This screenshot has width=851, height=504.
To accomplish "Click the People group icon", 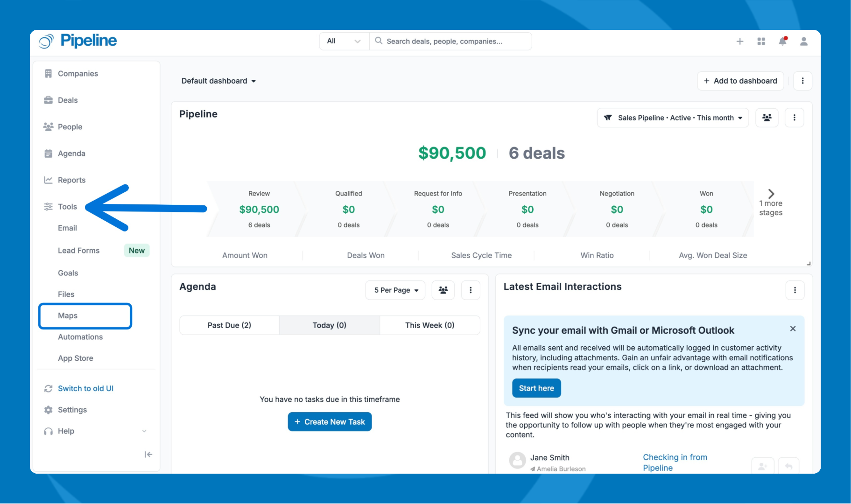I will click(x=48, y=126).
